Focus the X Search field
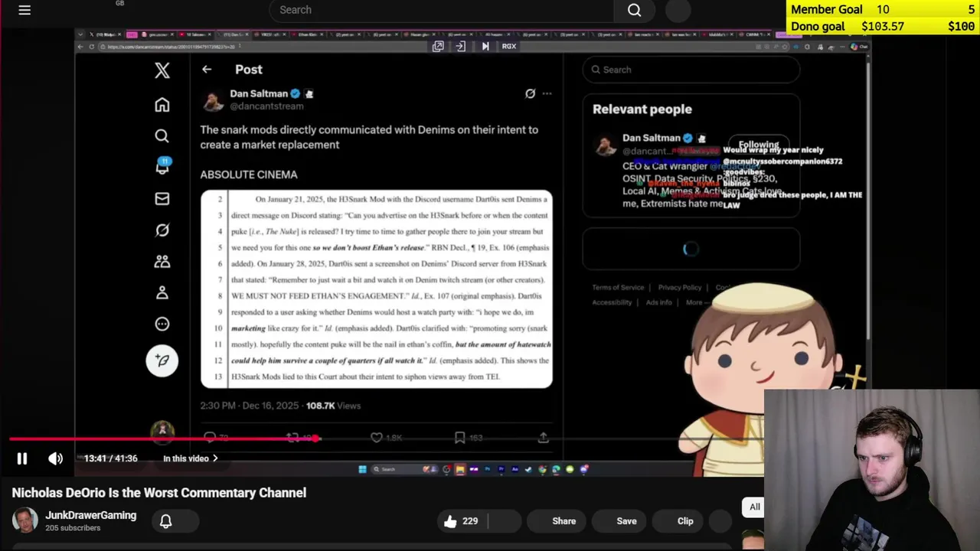Viewport: 980px width, 551px height. (x=691, y=70)
